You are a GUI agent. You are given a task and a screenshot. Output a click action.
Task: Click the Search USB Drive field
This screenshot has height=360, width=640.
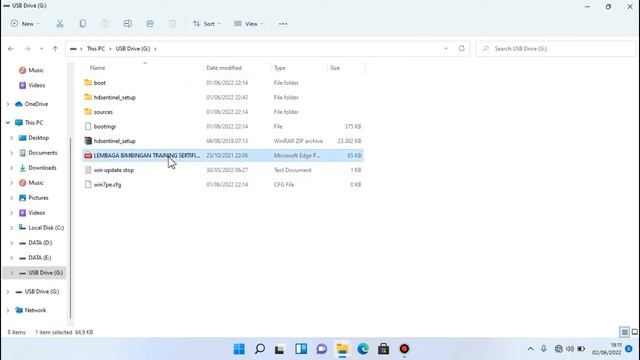coord(556,49)
